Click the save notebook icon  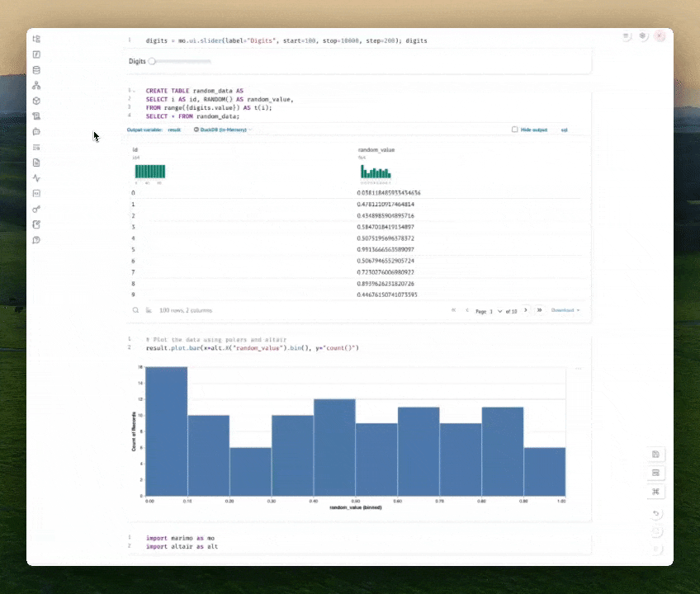655,455
